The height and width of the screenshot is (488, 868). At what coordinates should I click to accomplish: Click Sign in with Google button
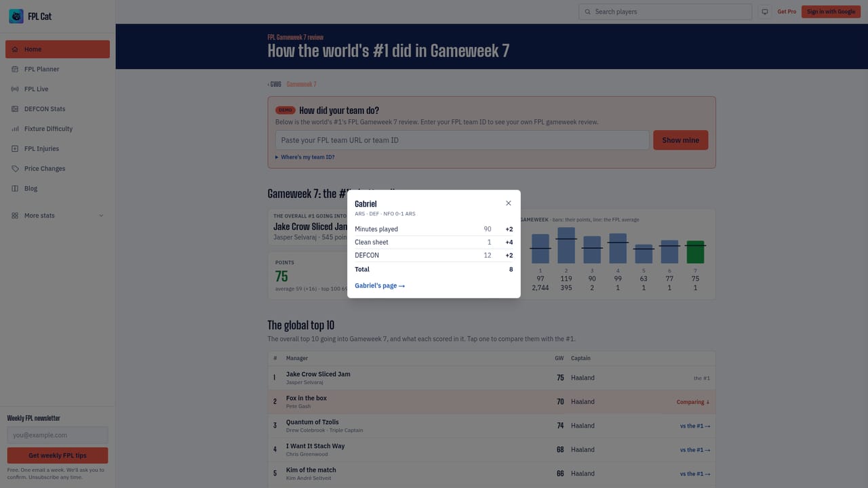(x=831, y=12)
